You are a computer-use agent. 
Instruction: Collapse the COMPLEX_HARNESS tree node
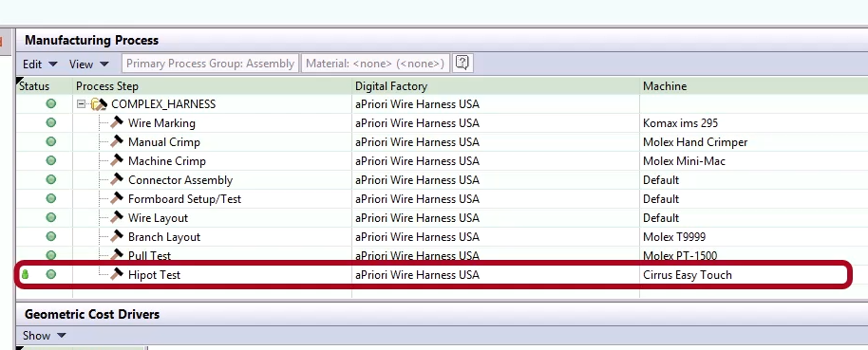point(82,104)
